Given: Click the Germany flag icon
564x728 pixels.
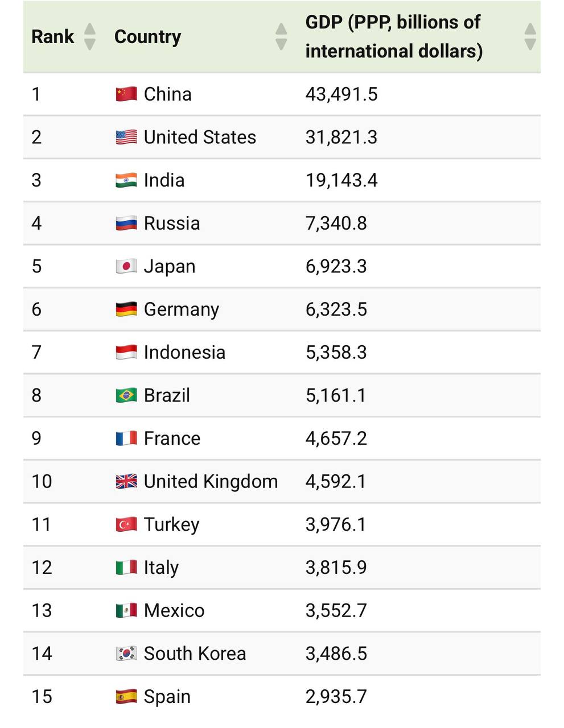Looking at the screenshot, I should pyautogui.click(x=126, y=309).
